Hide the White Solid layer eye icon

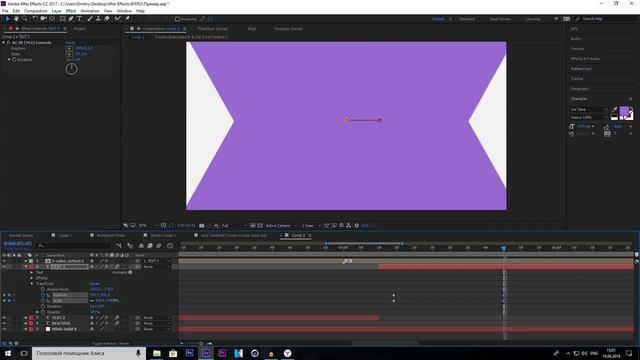(4, 329)
